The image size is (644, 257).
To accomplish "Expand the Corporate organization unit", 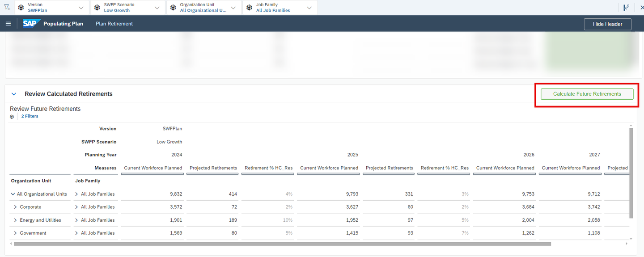I will click(x=16, y=207).
